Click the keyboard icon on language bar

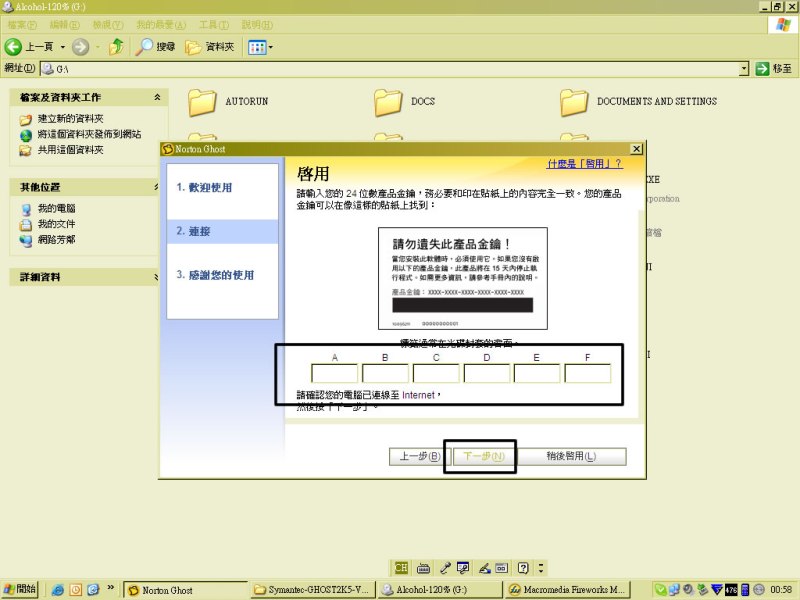423,568
